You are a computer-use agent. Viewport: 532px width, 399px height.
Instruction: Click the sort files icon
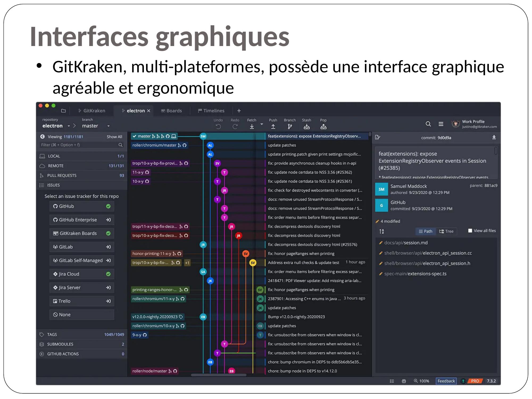pyautogui.click(x=382, y=231)
